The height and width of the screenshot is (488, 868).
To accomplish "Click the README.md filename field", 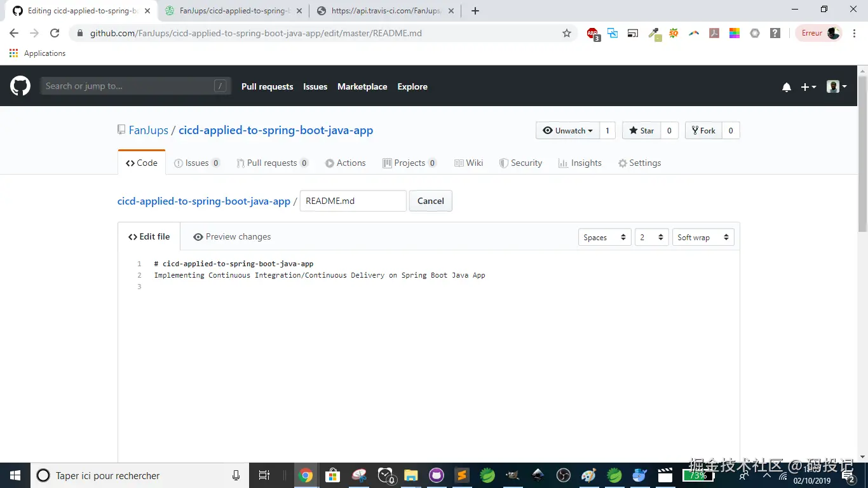I will [353, 201].
